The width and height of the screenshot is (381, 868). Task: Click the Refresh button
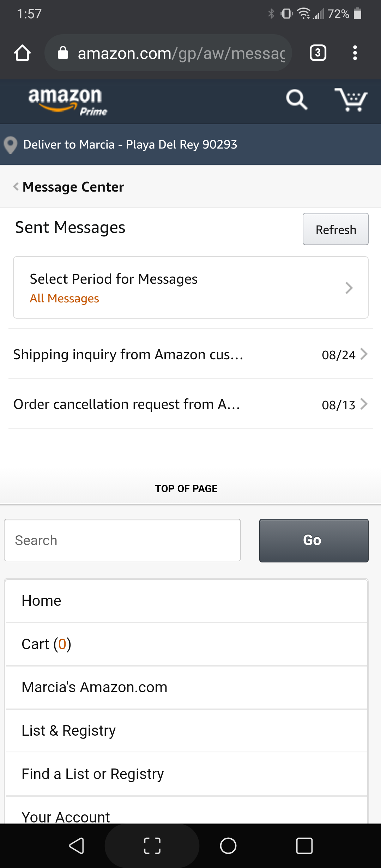pos(335,229)
